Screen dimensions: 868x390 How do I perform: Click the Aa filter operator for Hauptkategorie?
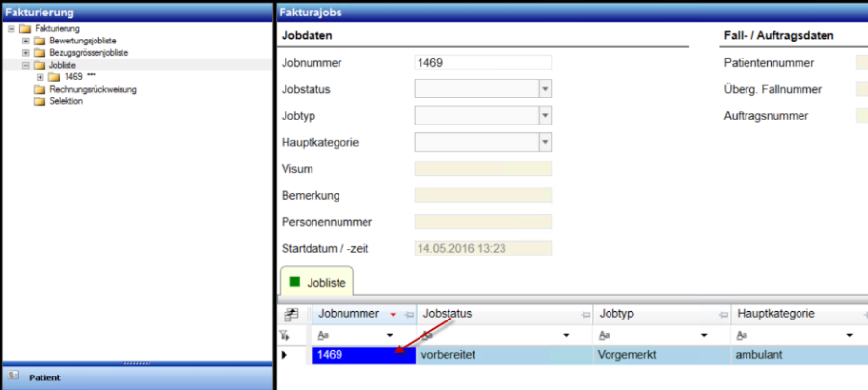(742, 335)
